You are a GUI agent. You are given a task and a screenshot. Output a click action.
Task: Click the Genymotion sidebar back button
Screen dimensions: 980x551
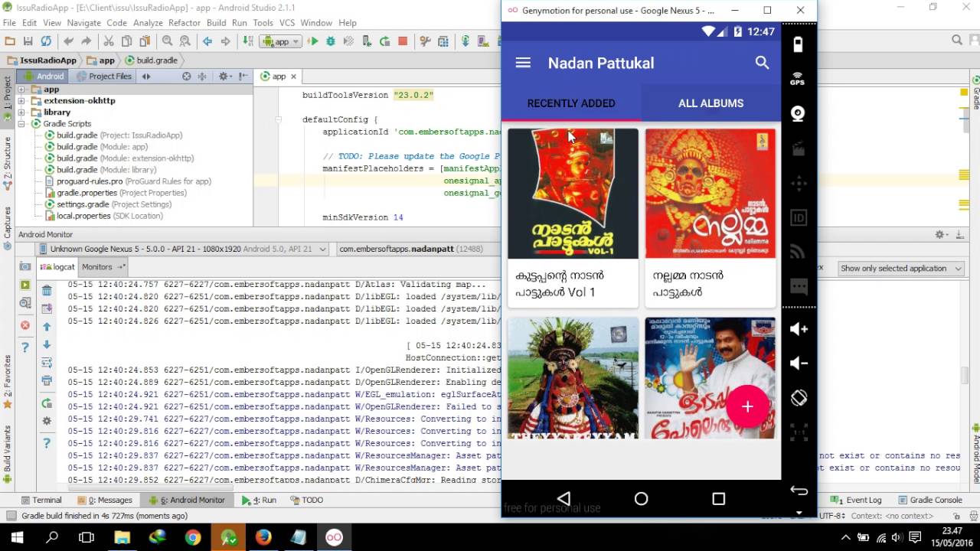[x=799, y=491]
